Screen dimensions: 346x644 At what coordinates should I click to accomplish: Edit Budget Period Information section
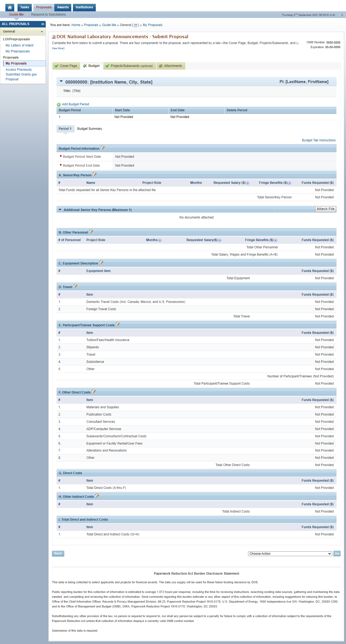(x=103, y=148)
